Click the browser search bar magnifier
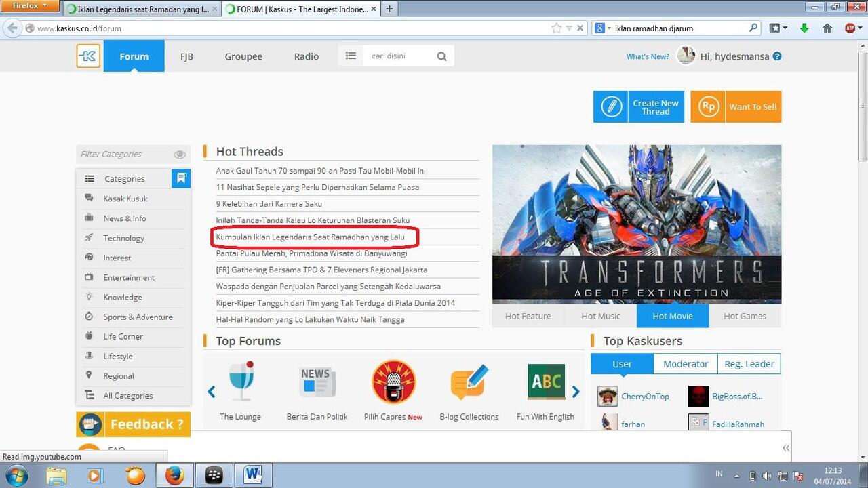The width and height of the screenshot is (868, 488). pos(753,28)
